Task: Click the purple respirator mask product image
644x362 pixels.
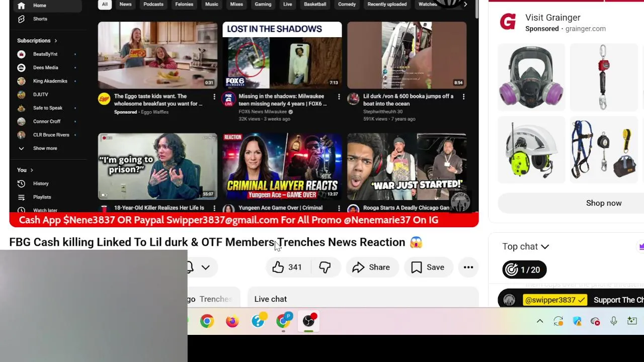Action: pos(531,77)
